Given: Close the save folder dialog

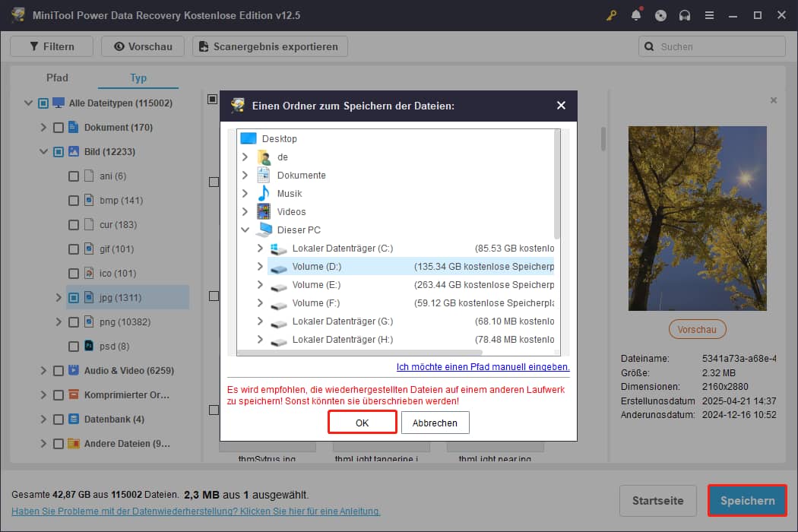Looking at the screenshot, I should (561, 106).
